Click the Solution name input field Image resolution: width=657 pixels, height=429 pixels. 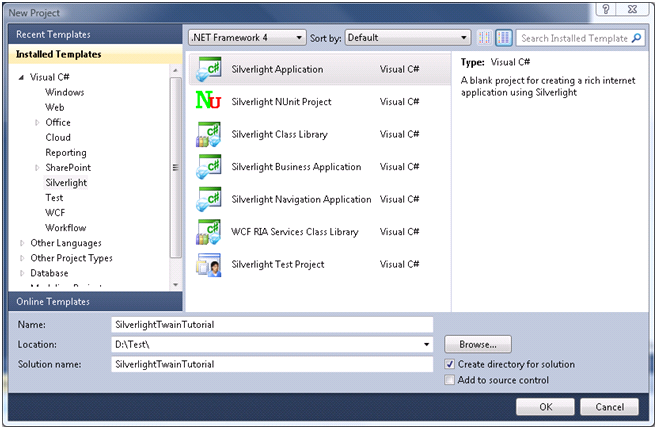pyautogui.click(x=272, y=364)
